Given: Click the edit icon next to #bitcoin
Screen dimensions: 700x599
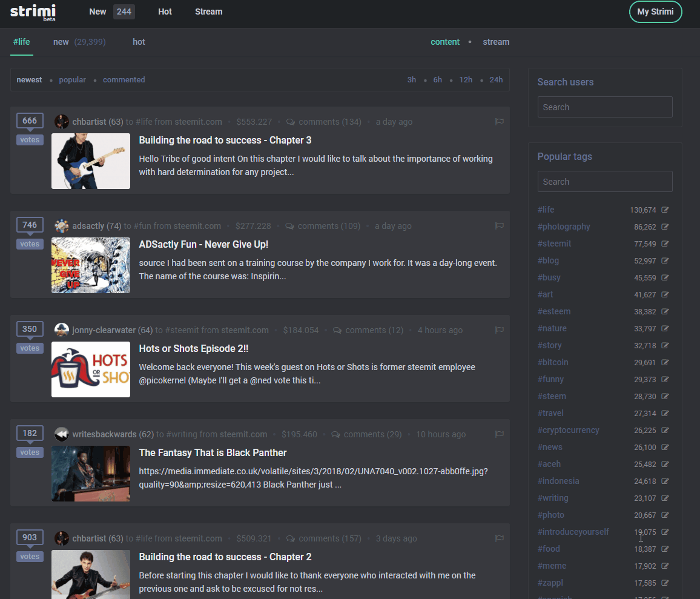Looking at the screenshot, I should tap(665, 363).
